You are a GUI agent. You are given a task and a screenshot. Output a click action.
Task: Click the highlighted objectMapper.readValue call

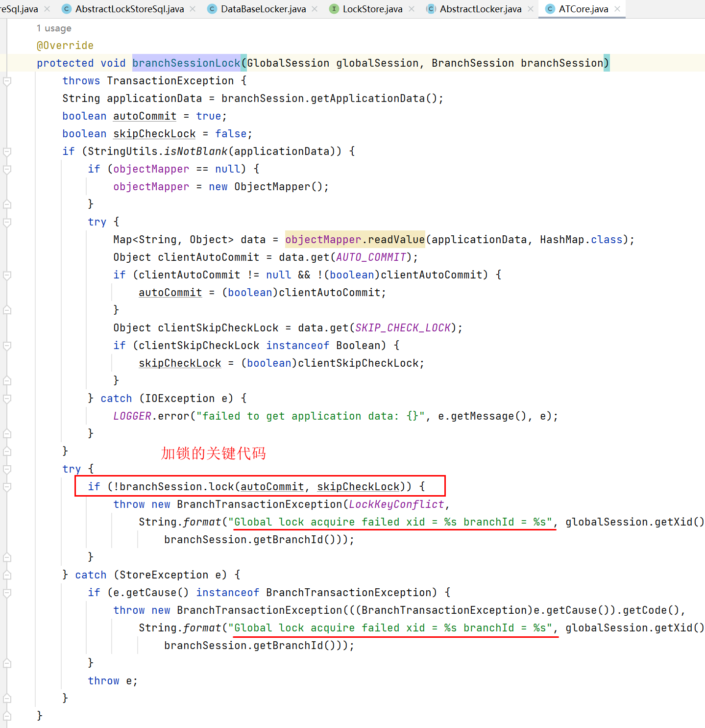click(x=355, y=240)
